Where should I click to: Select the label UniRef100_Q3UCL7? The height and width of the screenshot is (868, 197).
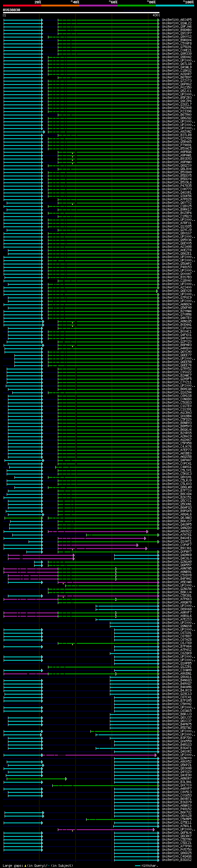tap(176, 104)
